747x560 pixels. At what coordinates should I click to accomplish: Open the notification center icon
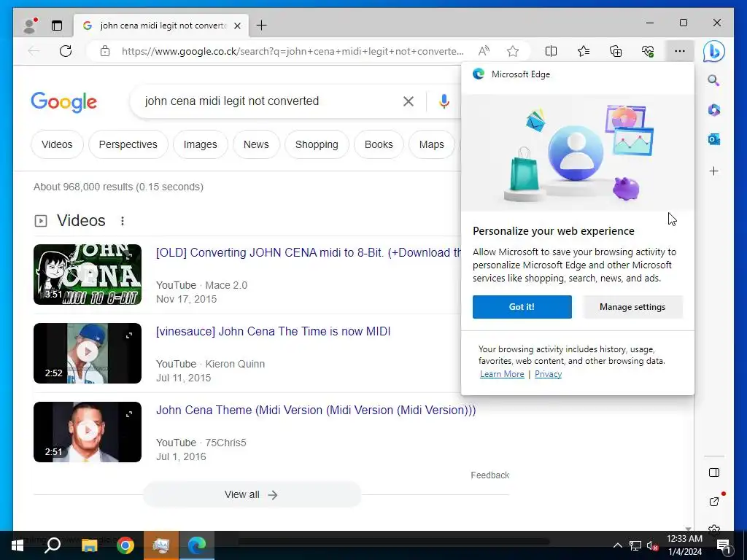click(x=724, y=545)
